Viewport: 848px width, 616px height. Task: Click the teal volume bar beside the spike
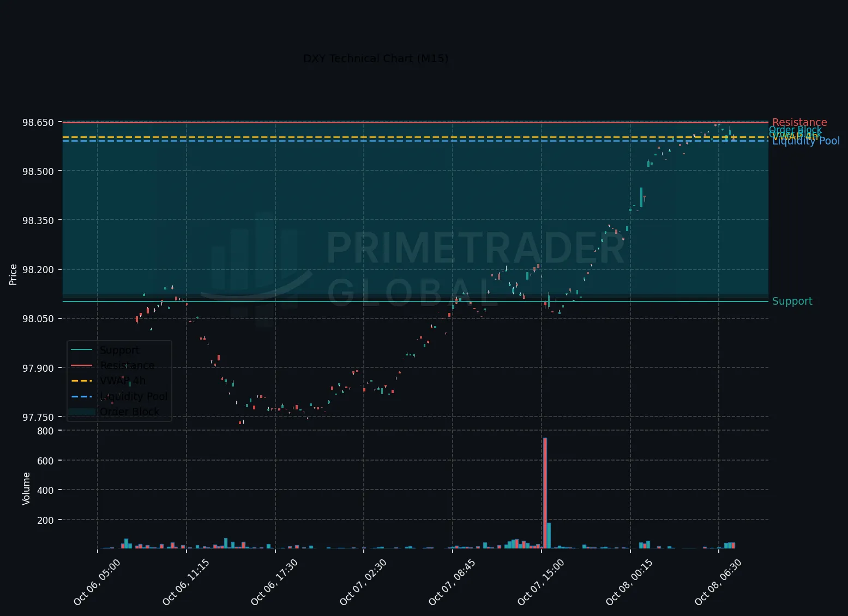[549, 535]
